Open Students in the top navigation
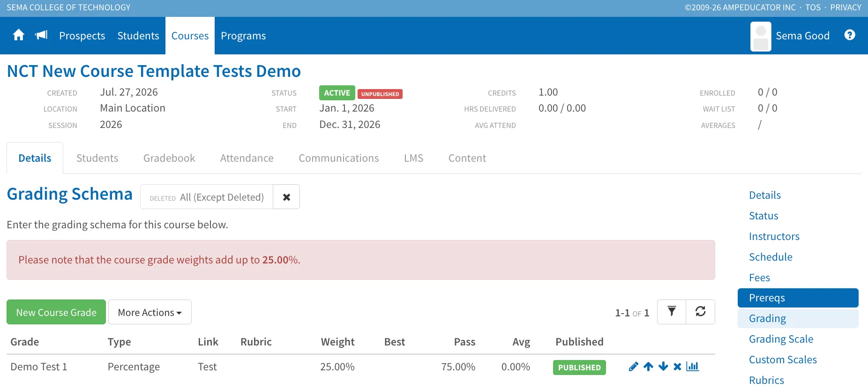Image resolution: width=868 pixels, height=390 pixels. pyautogui.click(x=138, y=36)
